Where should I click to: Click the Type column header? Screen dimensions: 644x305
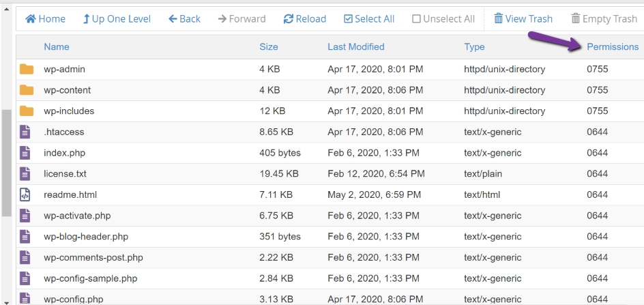(474, 47)
